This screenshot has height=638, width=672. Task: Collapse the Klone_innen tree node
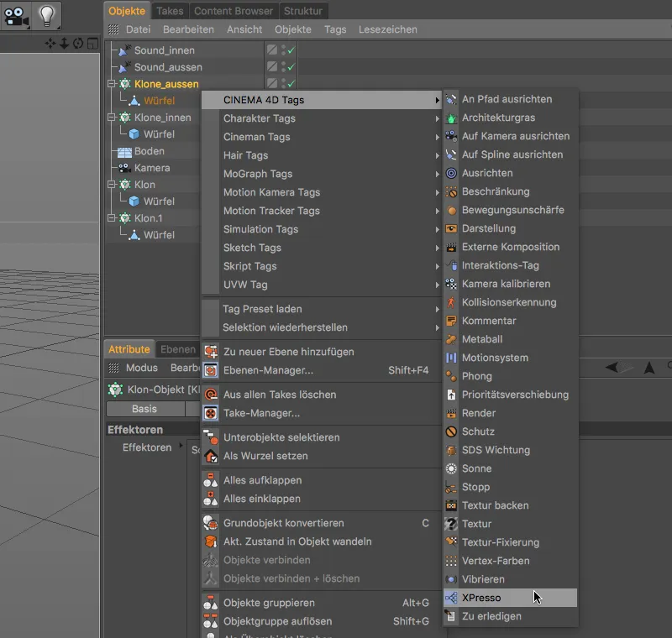pos(111,118)
